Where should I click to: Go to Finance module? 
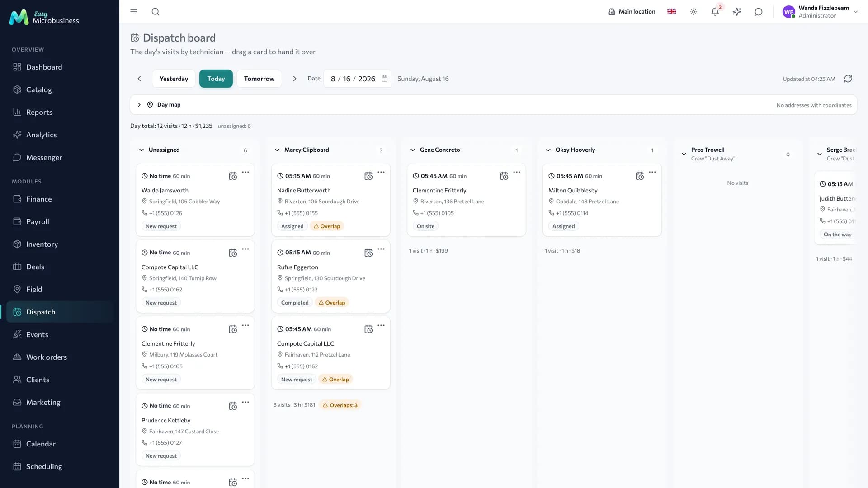pyautogui.click(x=60, y=199)
